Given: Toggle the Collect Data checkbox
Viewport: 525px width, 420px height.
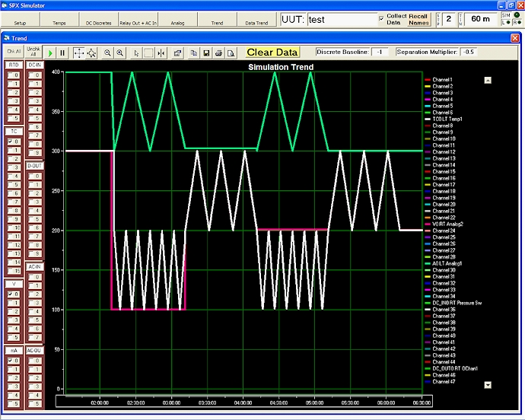Looking at the screenshot, I should [x=381, y=18].
